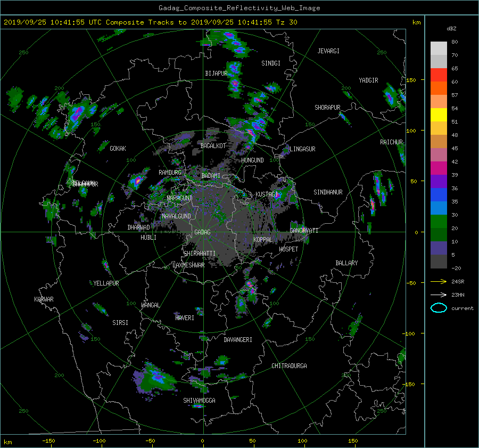Click the GADAG label at radar center
This screenshot has width=479, height=448.
coord(202,232)
